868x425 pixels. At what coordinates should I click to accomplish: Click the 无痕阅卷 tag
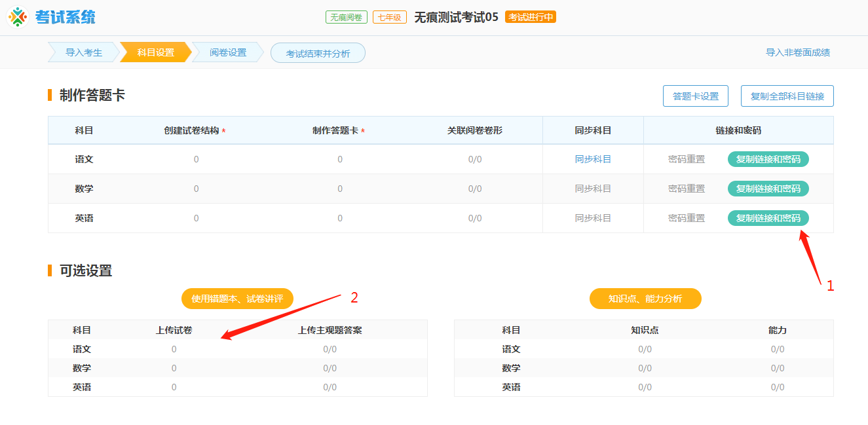point(347,17)
